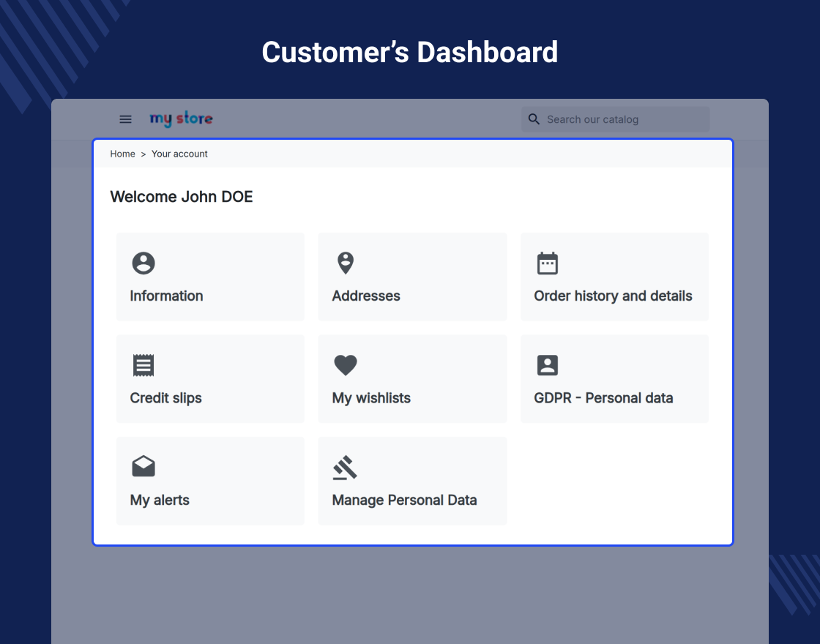Click the My wishlists heart icon
The image size is (820, 644).
pos(346,365)
